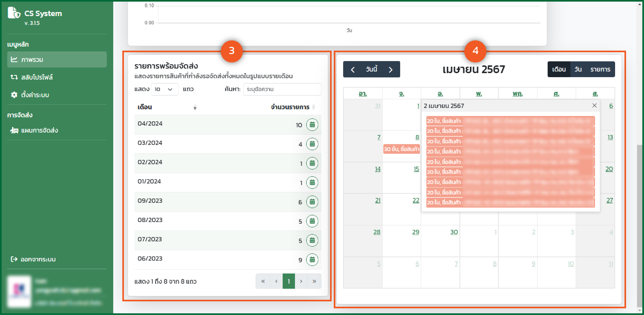Go to previous month with left arrow
This screenshot has height=315, width=644.
click(353, 70)
